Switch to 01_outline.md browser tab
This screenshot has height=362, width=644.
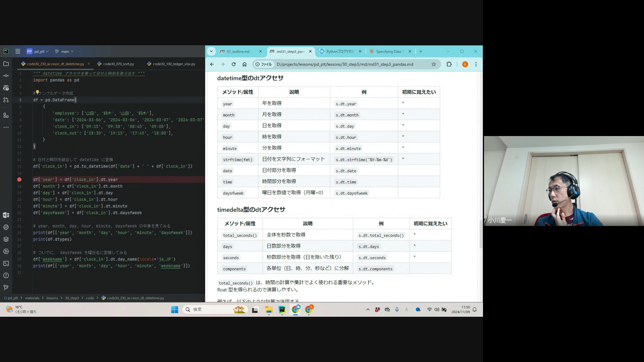point(238,51)
